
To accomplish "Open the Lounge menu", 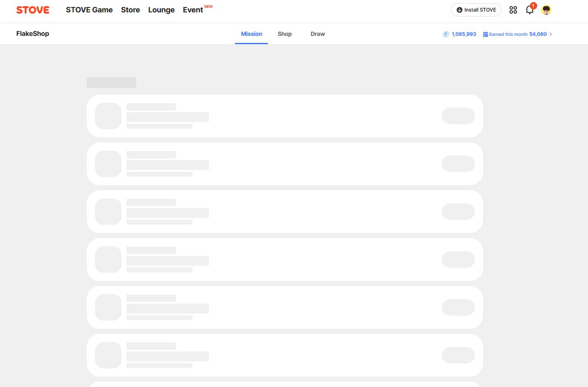I will point(161,10).
